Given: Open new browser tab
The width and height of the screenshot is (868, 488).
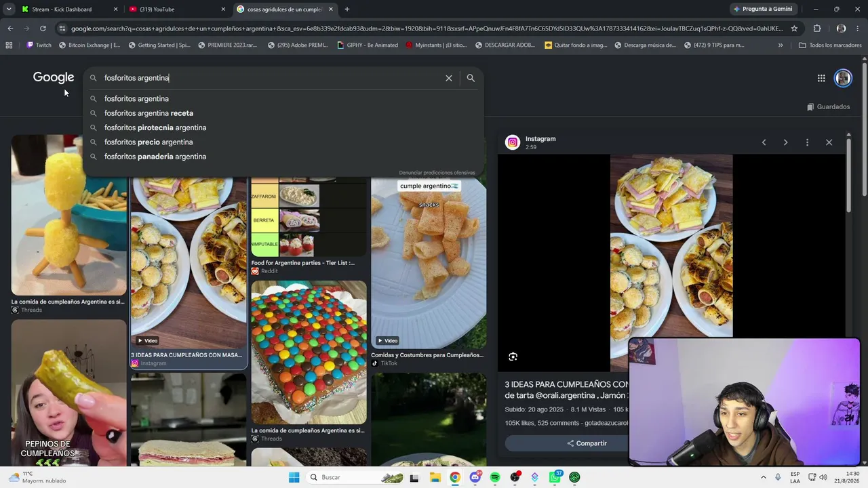Looking at the screenshot, I should coord(347,9).
